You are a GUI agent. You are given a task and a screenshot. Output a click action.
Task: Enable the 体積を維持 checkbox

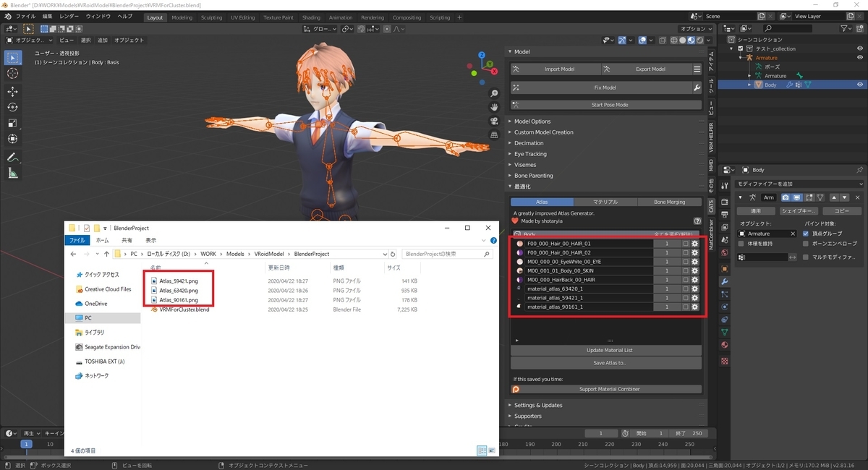pyautogui.click(x=741, y=244)
